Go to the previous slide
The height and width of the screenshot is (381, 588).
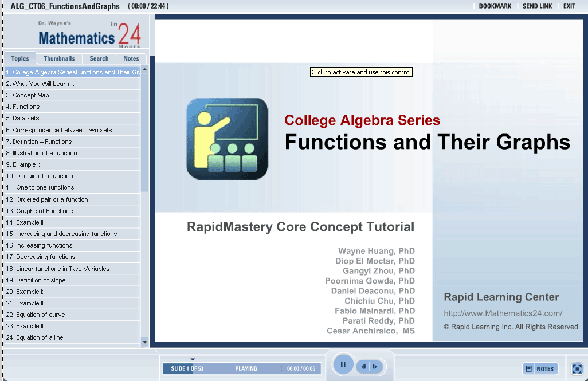tap(364, 366)
